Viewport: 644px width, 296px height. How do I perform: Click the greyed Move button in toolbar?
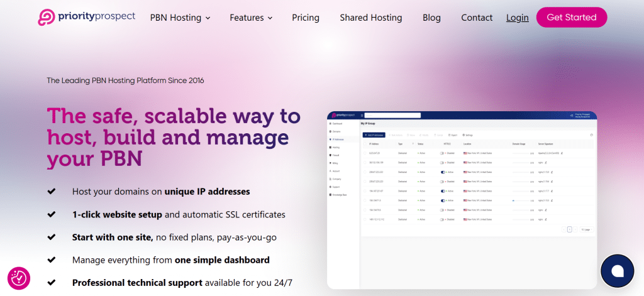pyautogui.click(x=411, y=135)
